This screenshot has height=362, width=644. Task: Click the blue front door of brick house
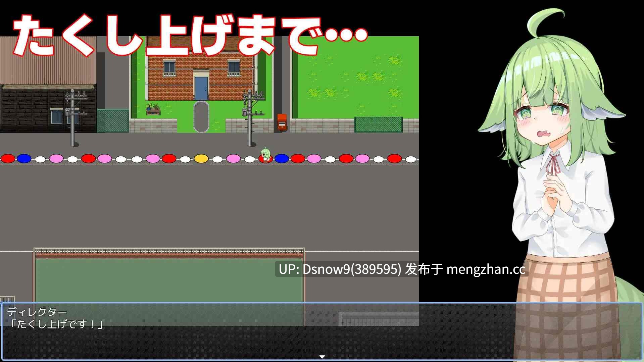[201, 88]
